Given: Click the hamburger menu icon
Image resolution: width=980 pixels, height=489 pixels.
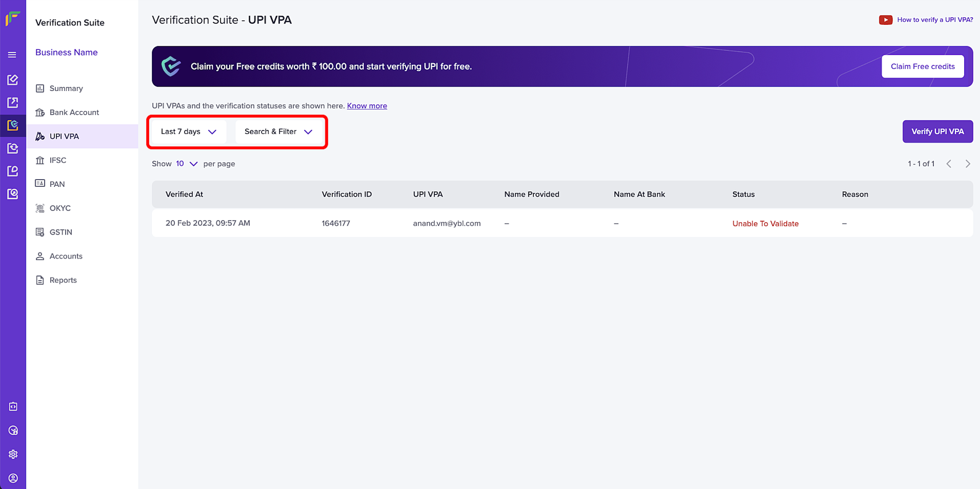Looking at the screenshot, I should click(x=12, y=55).
